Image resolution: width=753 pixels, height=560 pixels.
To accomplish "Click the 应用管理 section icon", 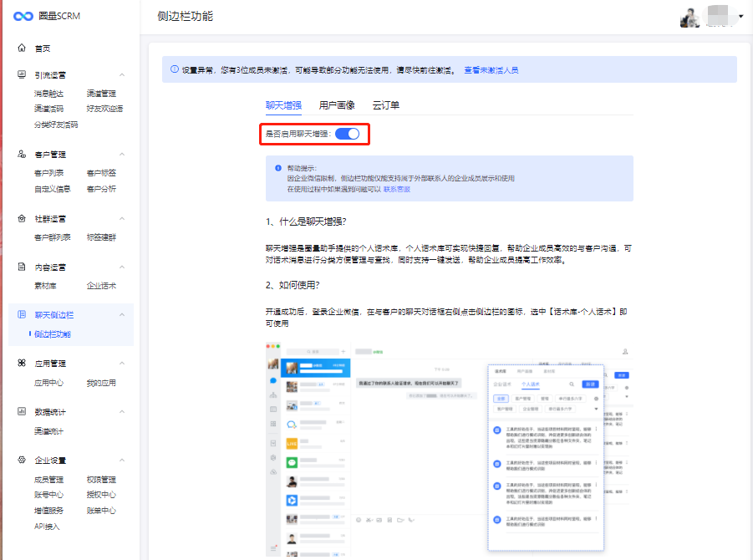I will point(22,364).
